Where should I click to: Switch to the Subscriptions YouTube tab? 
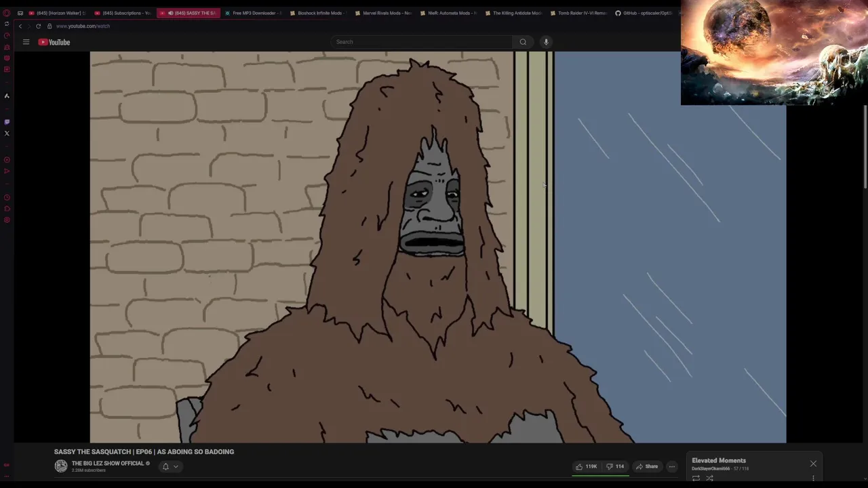[123, 13]
